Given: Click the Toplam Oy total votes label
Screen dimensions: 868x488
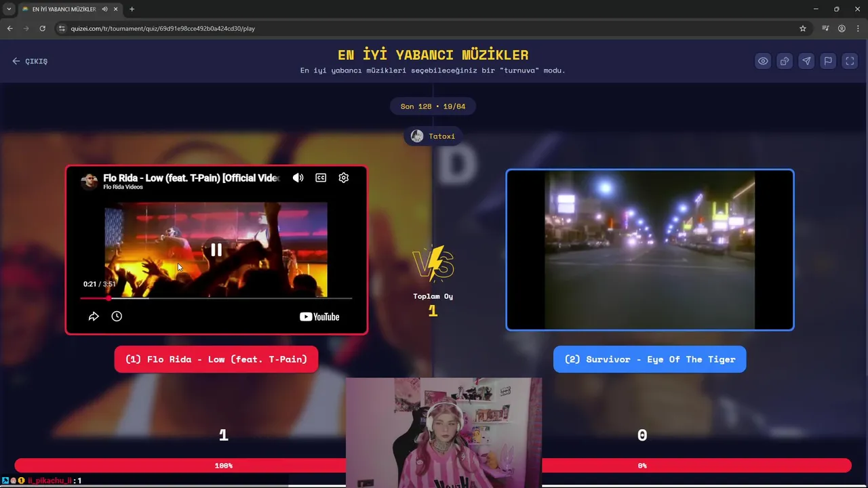Looking at the screenshot, I should pos(433,296).
